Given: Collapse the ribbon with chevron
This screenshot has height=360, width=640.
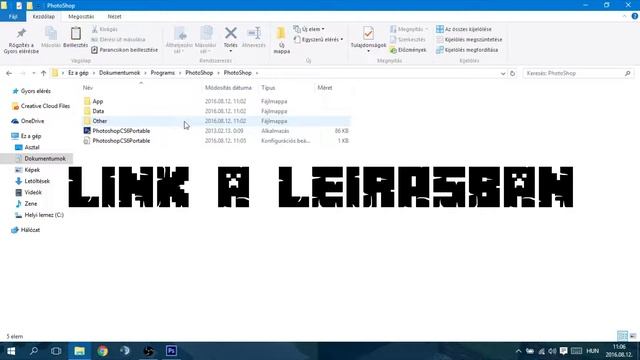Looking at the screenshot, I should pyautogui.click(x=624, y=16).
